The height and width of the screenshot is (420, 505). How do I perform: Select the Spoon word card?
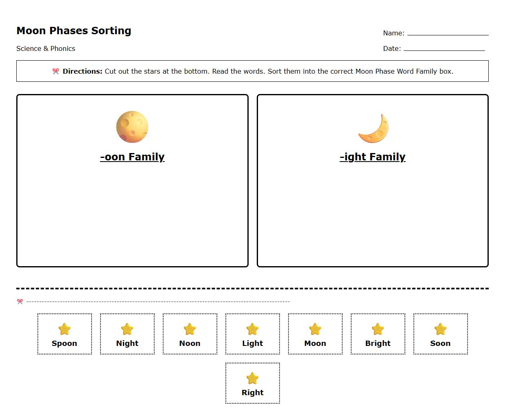click(64, 334)
